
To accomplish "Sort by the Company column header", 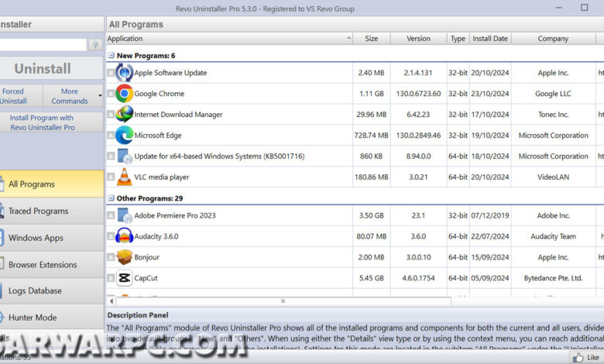I will tap(553, 39).
